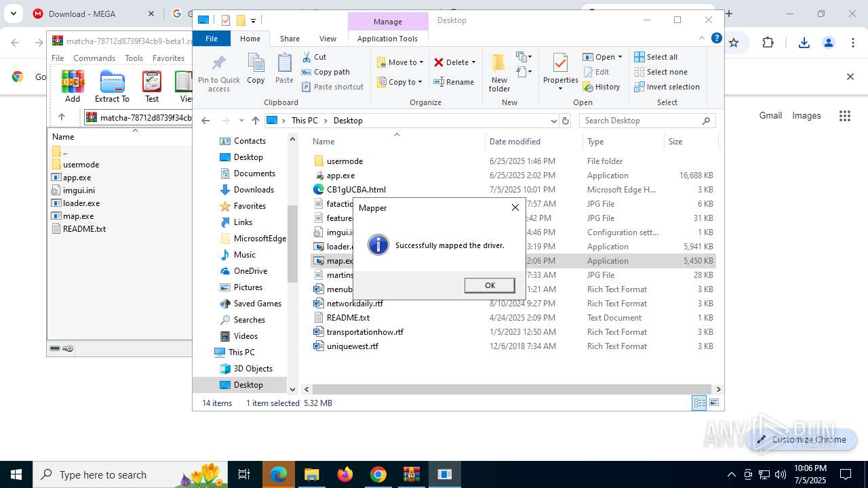This screenshot has height=488, width=868.
Task: Go back in Explorer navigation
Action: pos(205,121)
